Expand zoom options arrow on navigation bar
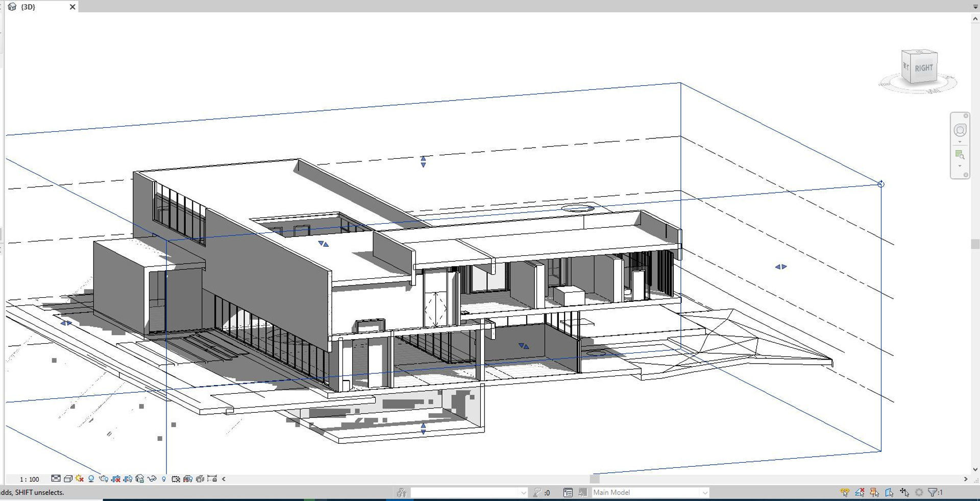This screenshot has height=501, width=980. tap(960, 166)
